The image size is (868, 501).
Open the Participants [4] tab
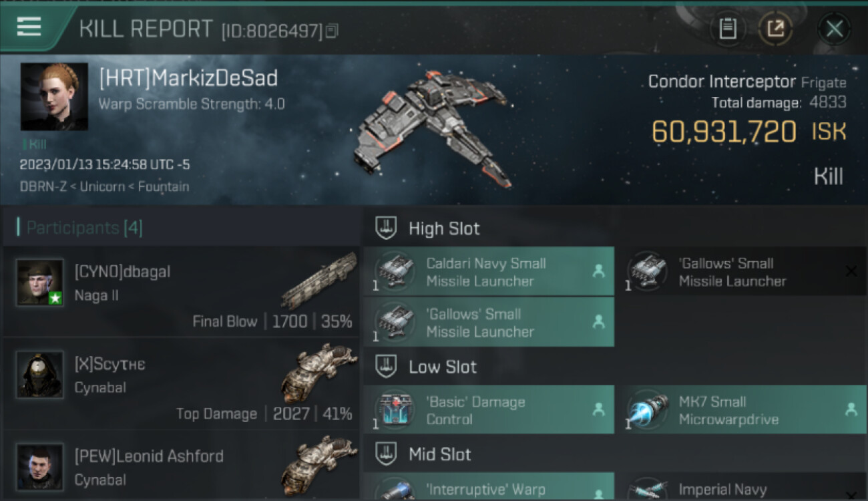coord(84,228)
